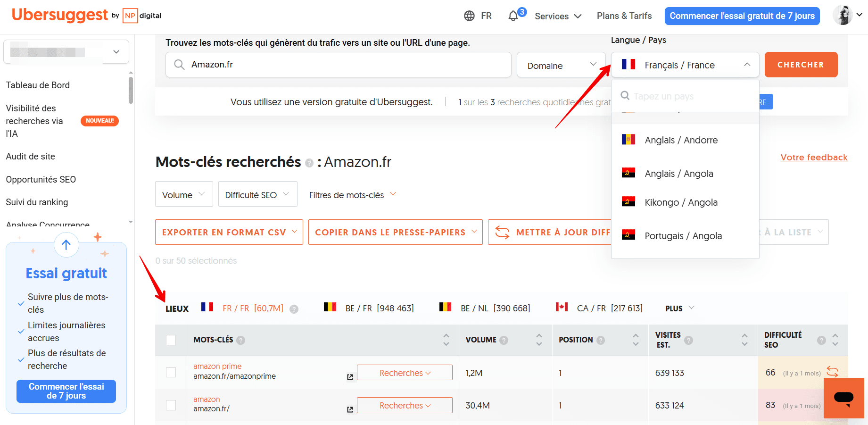Check the checkbox for the amazon prime row
Image resolution: width=868 pixels, height=425 pixels.
pyautogui.click(x=171, y=372)
